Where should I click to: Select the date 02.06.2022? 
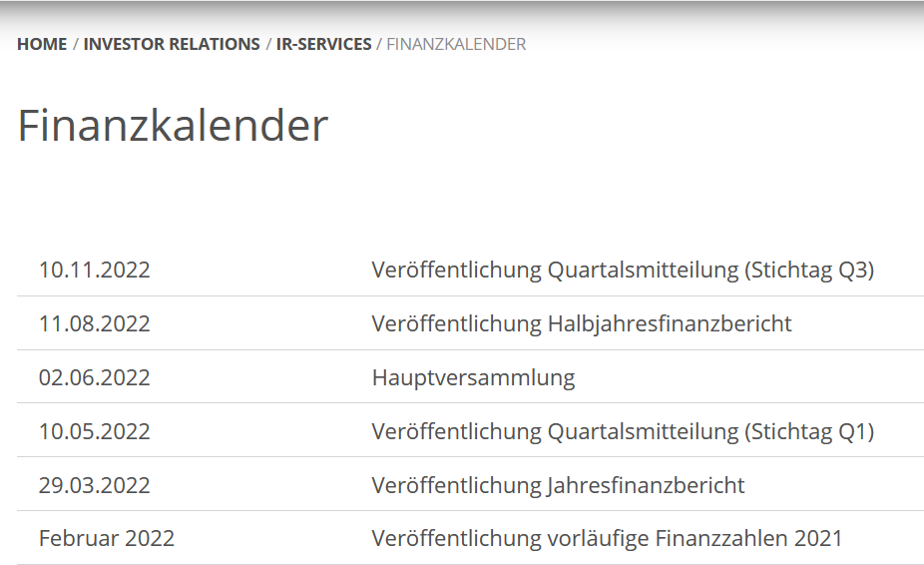(94, 377)
